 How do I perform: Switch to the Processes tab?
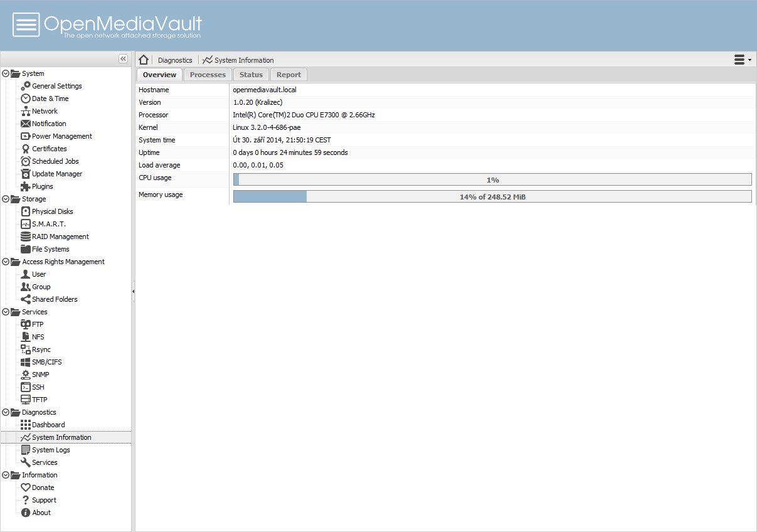[x=208, y=75]
